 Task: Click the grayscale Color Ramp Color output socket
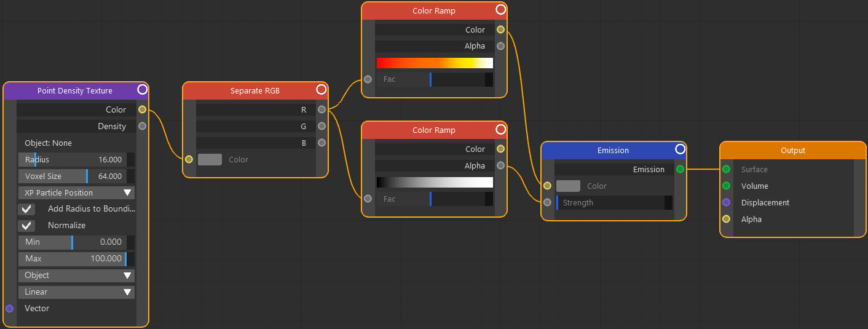pyautogui.click(x=500, y=149)
